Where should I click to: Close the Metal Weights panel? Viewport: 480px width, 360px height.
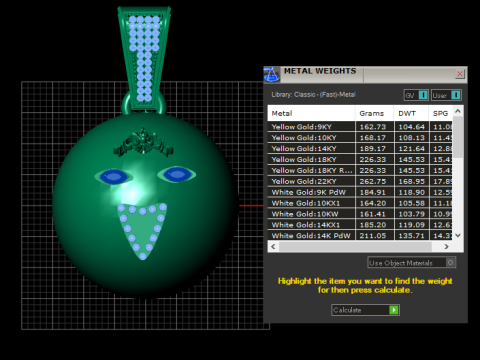pos(460,74)
